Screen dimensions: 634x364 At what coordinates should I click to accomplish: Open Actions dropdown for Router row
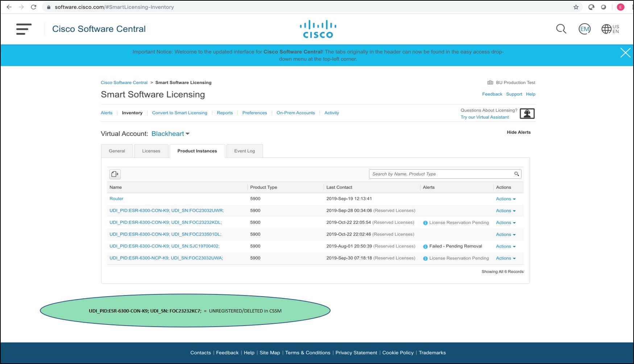(506, 199)
